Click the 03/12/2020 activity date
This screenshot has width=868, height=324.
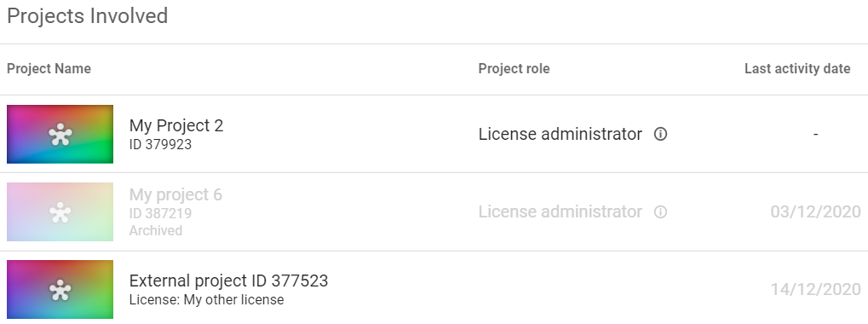pyautogui.click(x=815, y=211)
